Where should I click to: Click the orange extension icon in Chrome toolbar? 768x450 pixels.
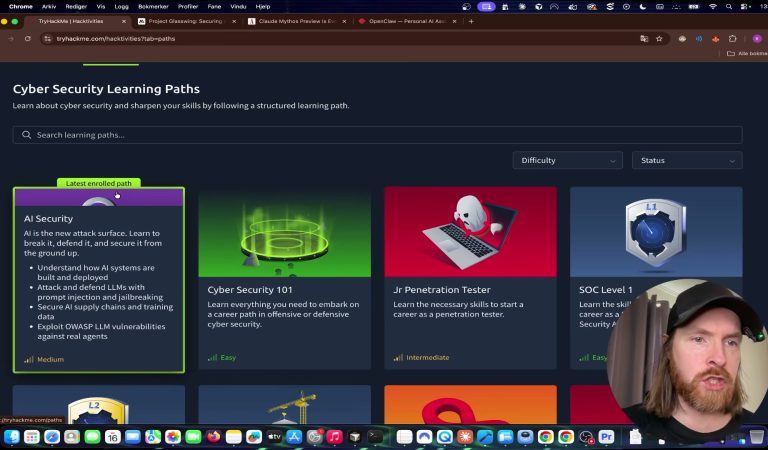tap(716, 38)
